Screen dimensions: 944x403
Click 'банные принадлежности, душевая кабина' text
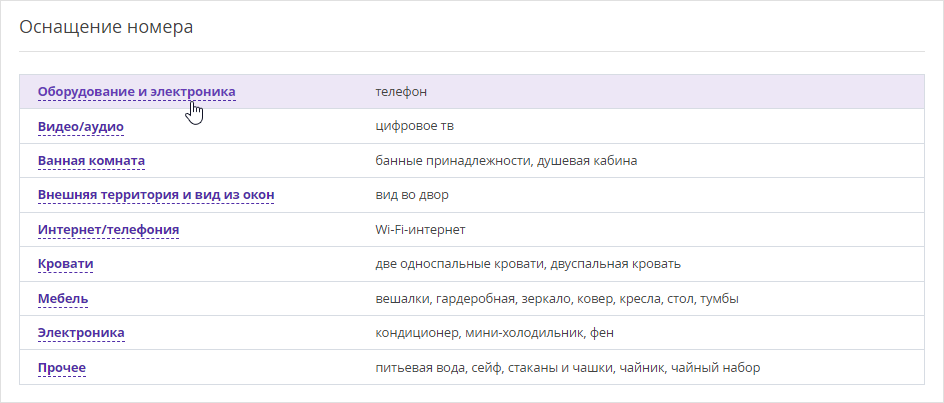(x=506, y=161)
